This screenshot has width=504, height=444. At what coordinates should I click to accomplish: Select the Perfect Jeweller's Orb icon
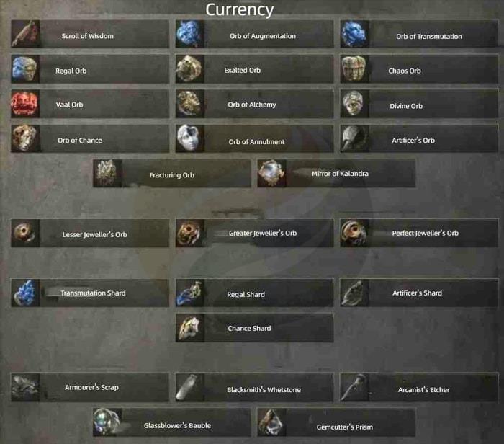(x=354, y=233)
